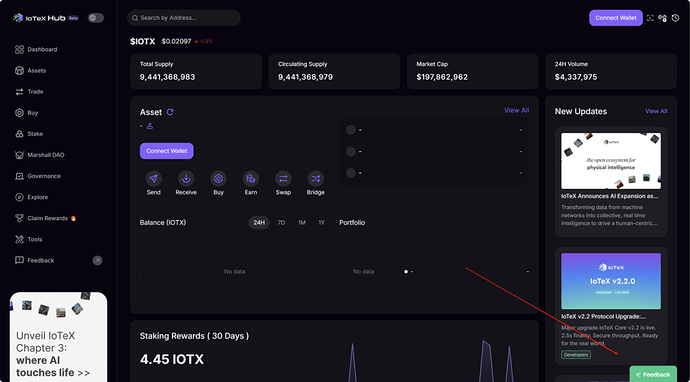Image resolution: width=690 pixels, height=382 pixels.
Task: Click the Send icon in Asset panel
Action: 154,178
